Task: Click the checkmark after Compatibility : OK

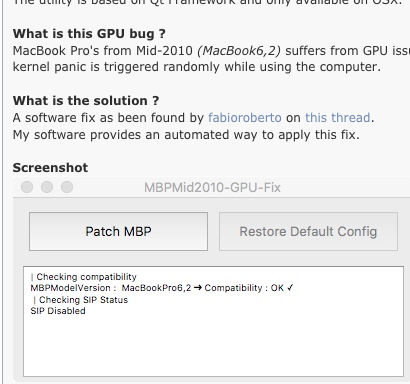Action: (290, 288)
